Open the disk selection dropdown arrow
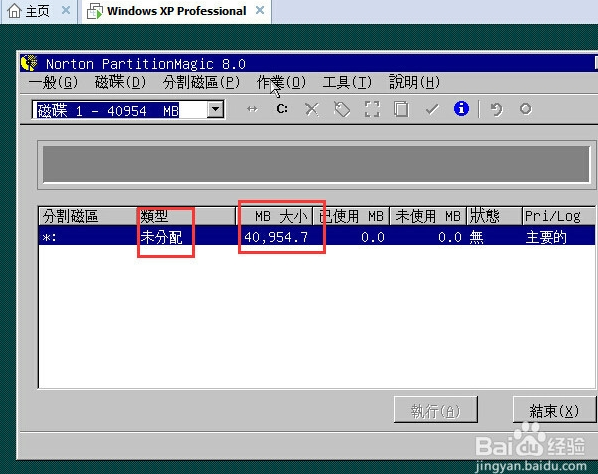The height and width of the screenshot is (474, 598). point(215,109)
